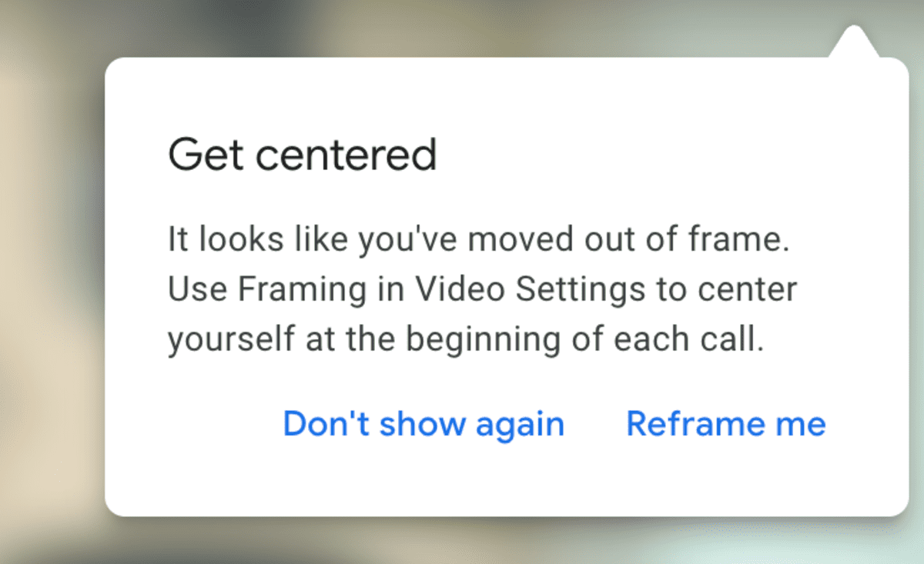Click the popup's pointer arrow at top

click(853, 42)
